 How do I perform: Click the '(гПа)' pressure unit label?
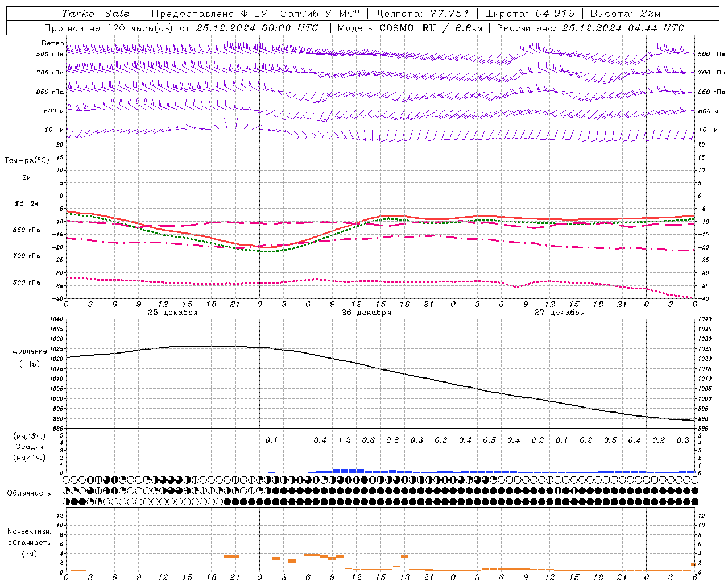pos(30,364)
